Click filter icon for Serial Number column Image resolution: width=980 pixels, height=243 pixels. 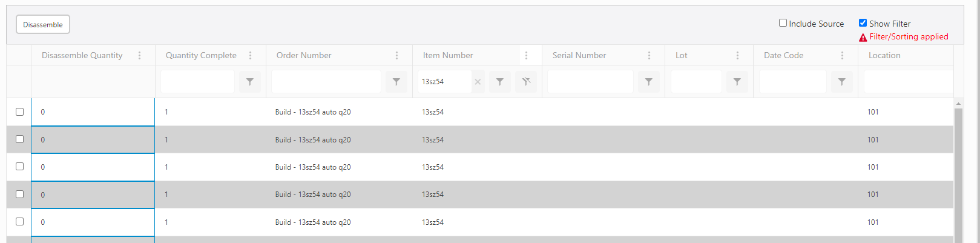click(649, 82)
